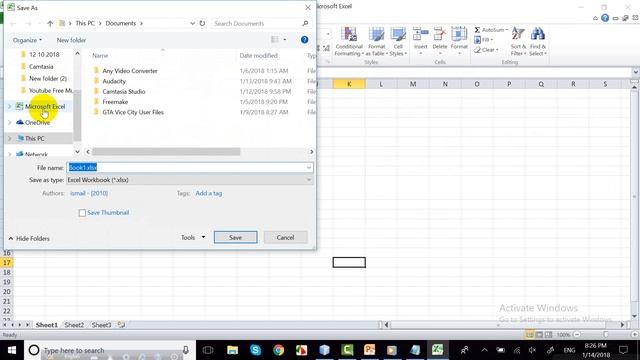Change the view layout icon
This screenshot has width=640, height=360.
275,40
